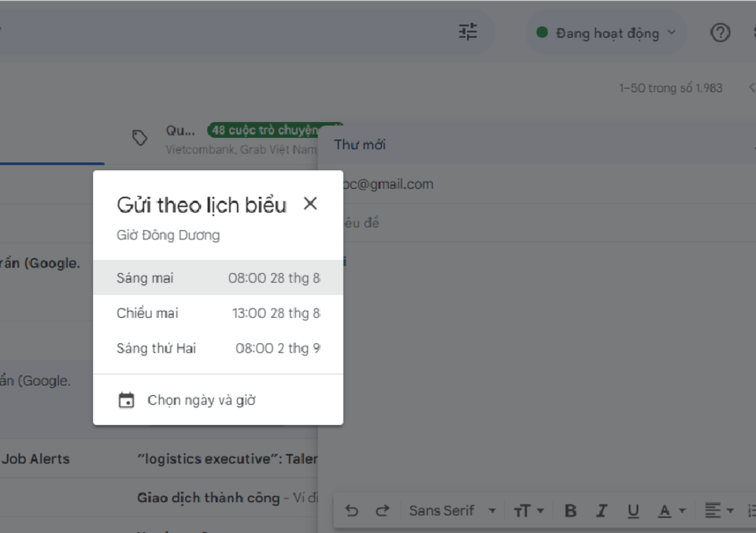Screen dimensions: 756x533
Task: Open search filter options icon
Action: tap(468, 32)
